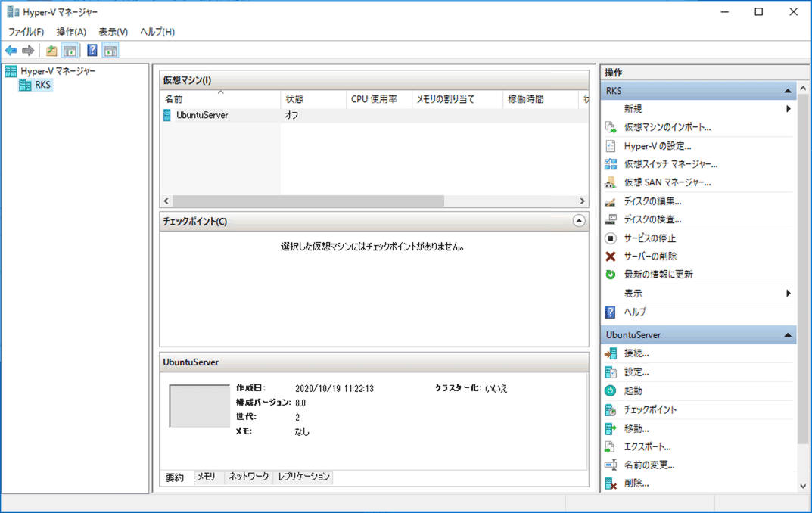
Task: Collapse the UbuntuServer actions section
Action: coord(788,335)
